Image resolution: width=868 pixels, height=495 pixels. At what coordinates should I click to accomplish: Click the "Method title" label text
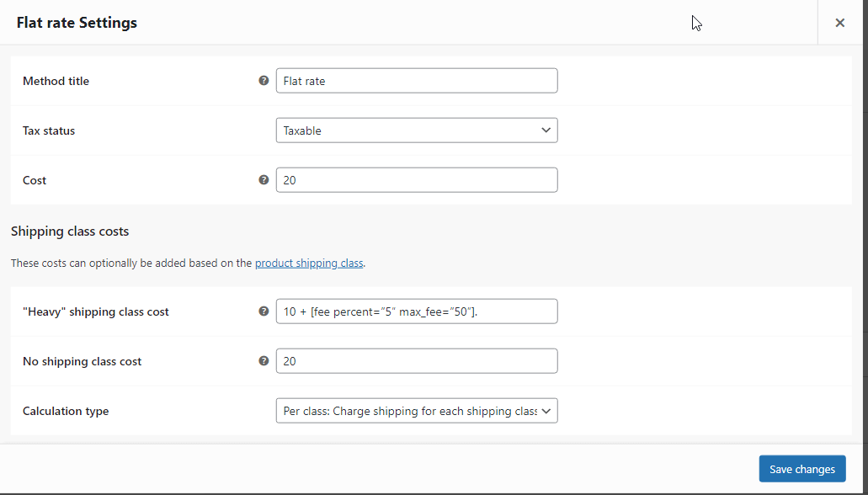56,81
